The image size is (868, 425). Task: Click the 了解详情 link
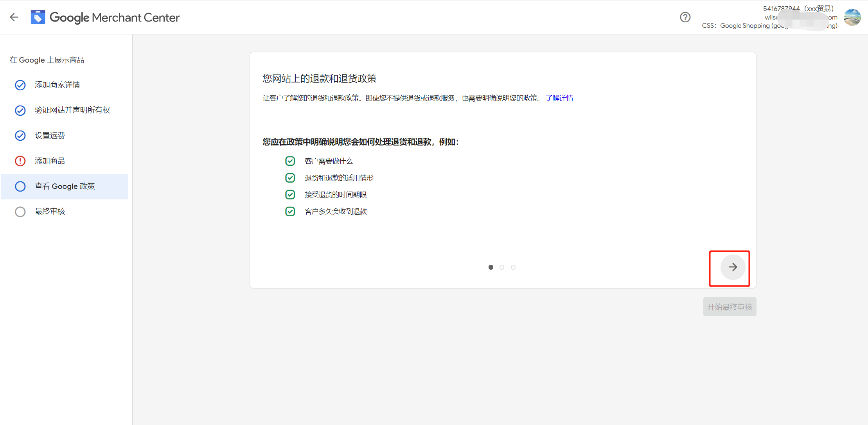(559, 98)
